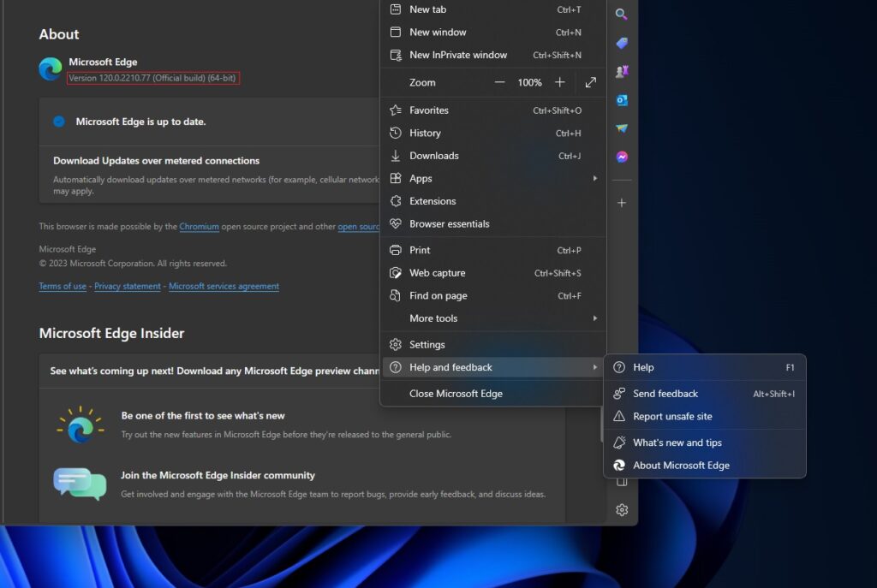Image resolution: width=877 pixels, height=588 pixels.
Task: Increase page zoom with the plus control
Action: click(x=559, y=82)
